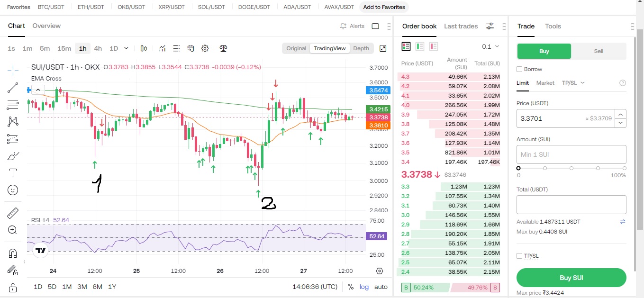Show only asks in order book
This screenshot has width=644, height=298.
point(434,46)
